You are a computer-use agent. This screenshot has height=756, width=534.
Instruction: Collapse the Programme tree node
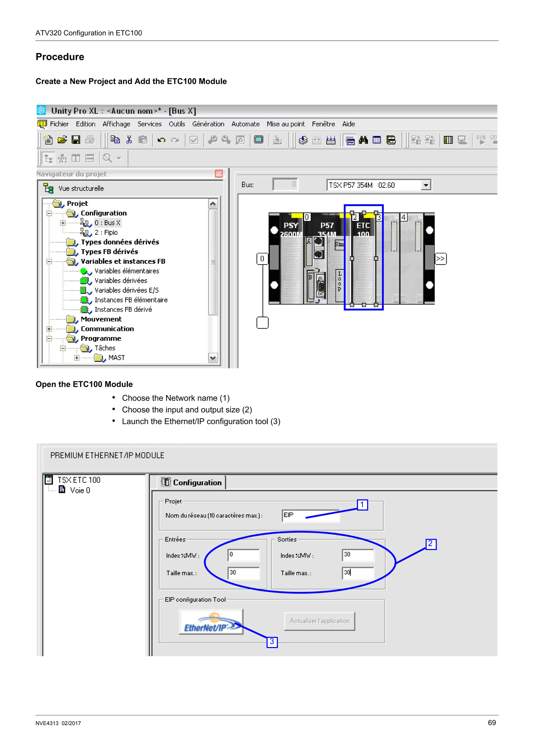click(49, 339)
